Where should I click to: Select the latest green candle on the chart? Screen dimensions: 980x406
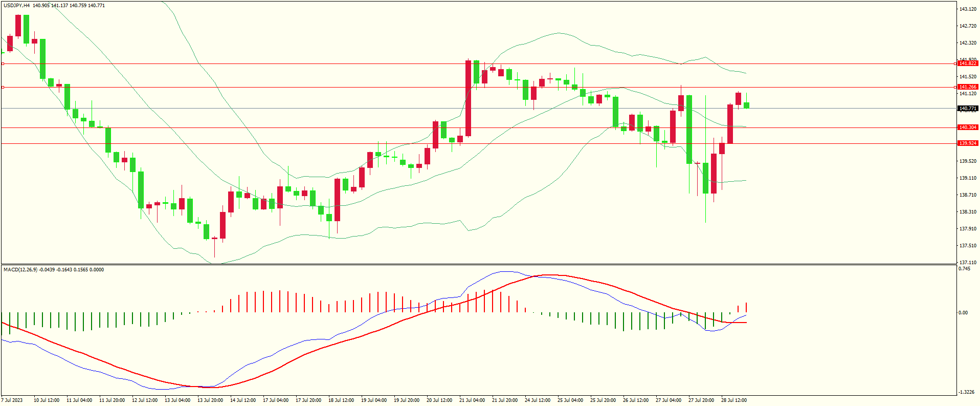click(747, 105)
